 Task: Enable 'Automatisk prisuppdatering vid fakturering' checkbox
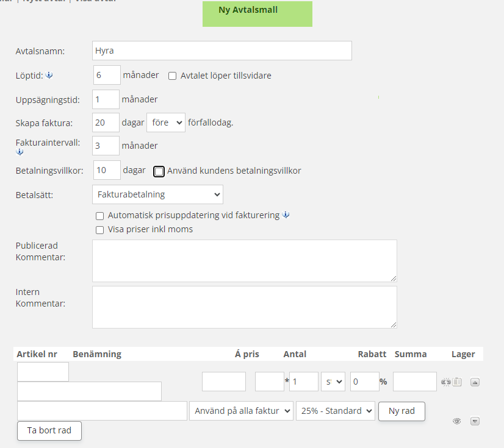100,216
